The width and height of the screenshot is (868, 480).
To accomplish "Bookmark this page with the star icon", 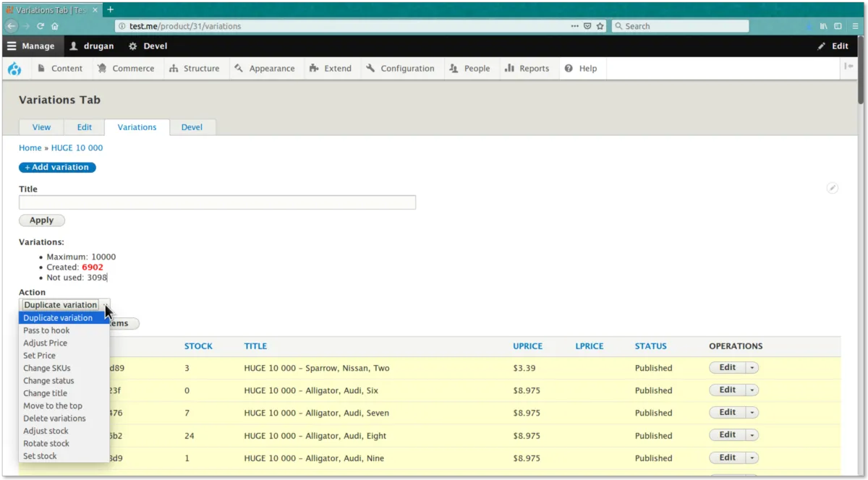I will 600,26.
